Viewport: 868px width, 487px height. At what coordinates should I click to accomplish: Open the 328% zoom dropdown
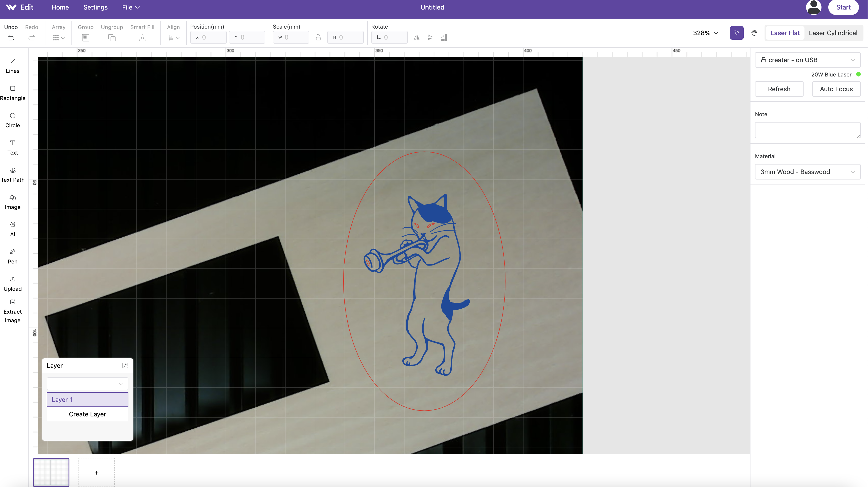706,33
